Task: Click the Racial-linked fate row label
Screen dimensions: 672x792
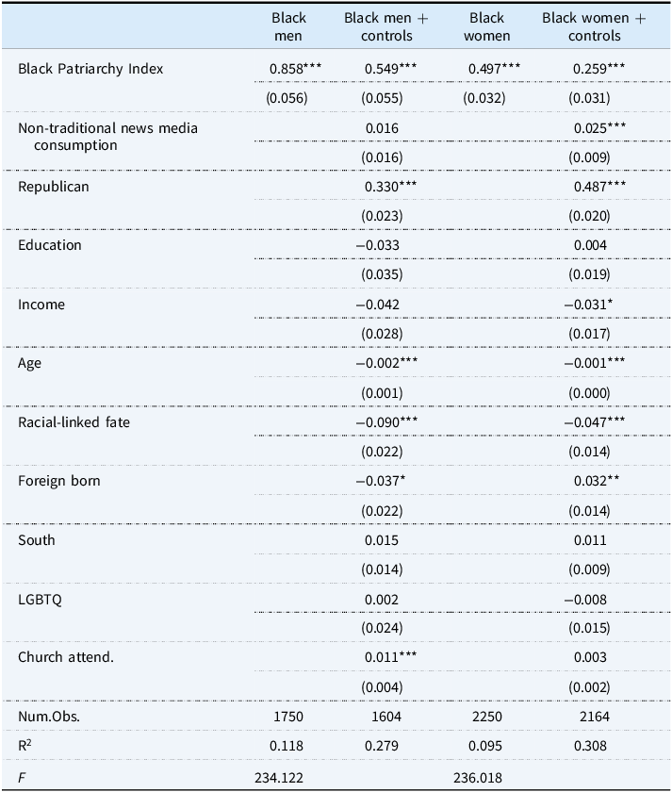Action: (74, 422)
